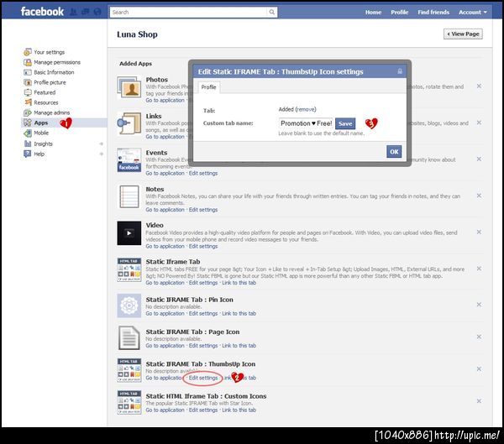Image resolution: width=504 pixels, height=444 pixels.
Task: Click Link to this tab for Pin Icon
Action: point(239,314)
